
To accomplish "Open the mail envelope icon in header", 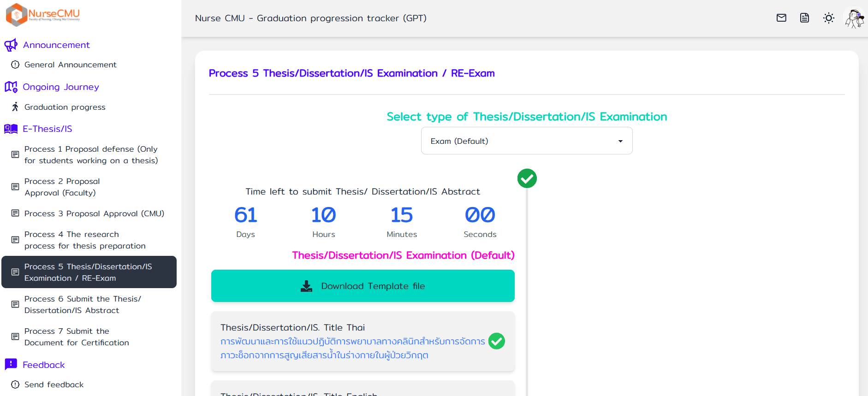I will click(x=781, y=18).
